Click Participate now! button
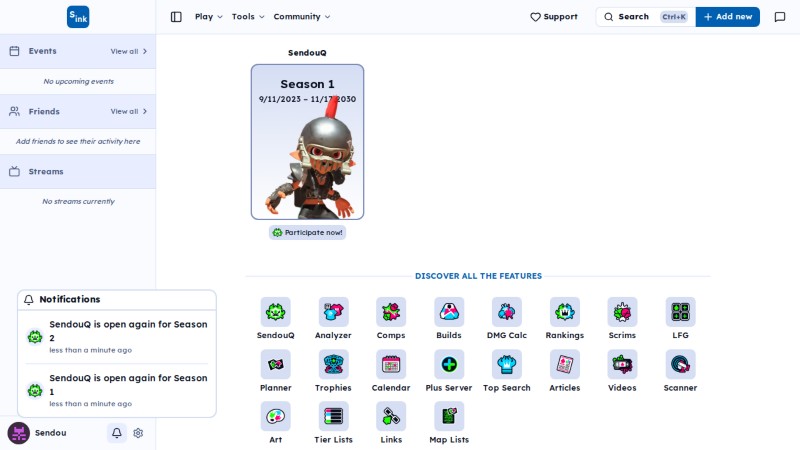 pyautogui.click(x=307, y=233)
